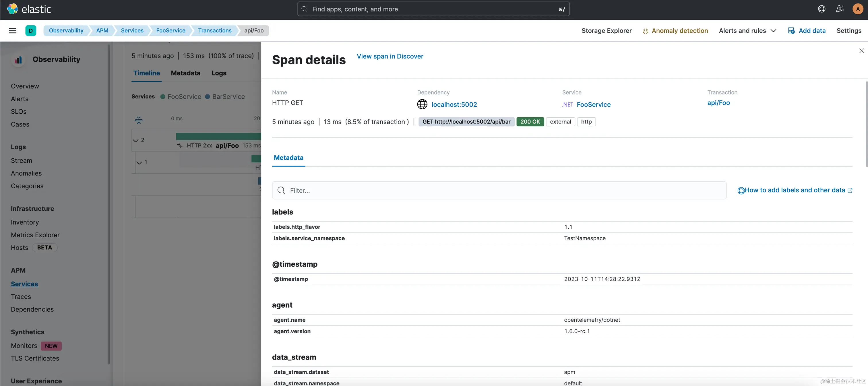Open the Logs tab of transaction

click(x=219, y=73)
